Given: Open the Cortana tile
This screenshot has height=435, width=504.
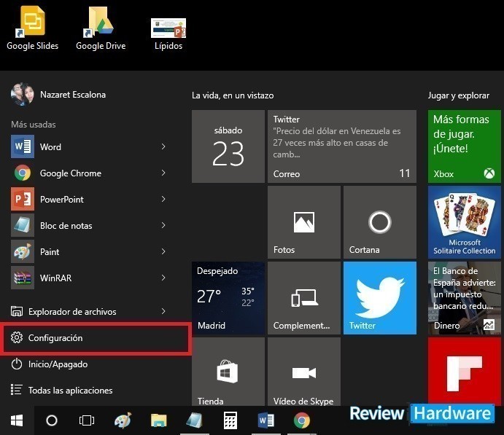Looking at the screenshot, I should tap(380, 222).
